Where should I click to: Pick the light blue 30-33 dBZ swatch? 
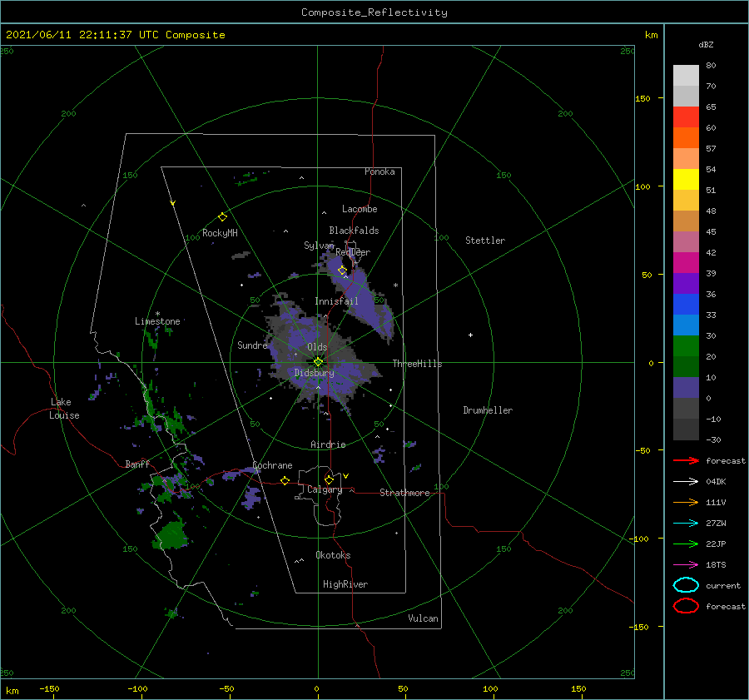[x=686, y=325]
